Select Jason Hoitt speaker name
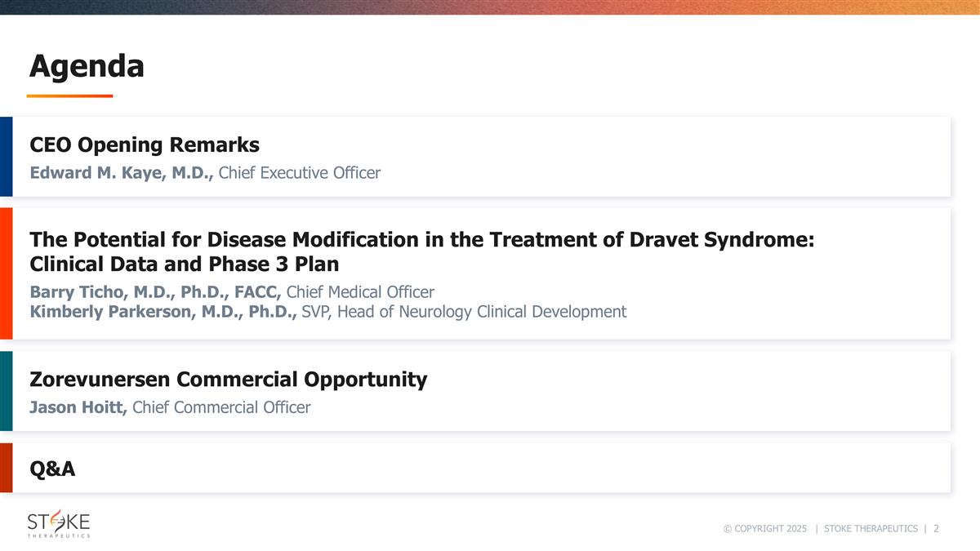This screenshot has height=551, width=980. pos(78,407)
